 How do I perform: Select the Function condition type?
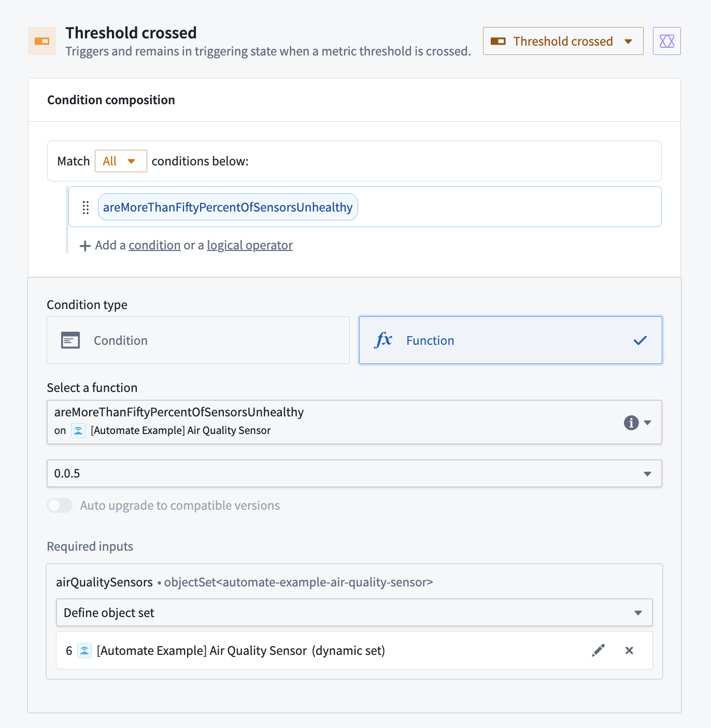[x=510, y=340]
